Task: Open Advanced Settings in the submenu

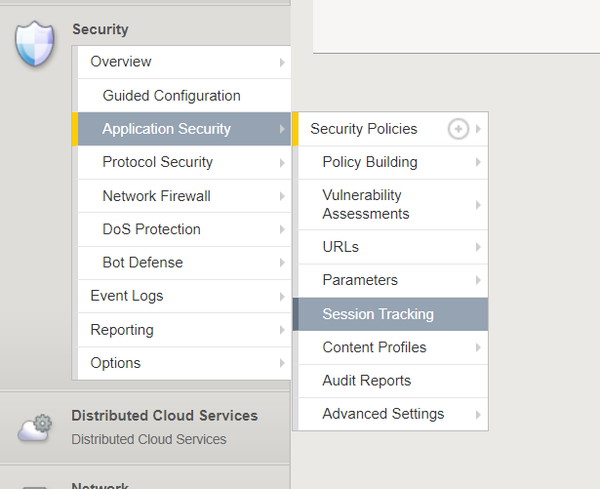Action: pos(383,414)
